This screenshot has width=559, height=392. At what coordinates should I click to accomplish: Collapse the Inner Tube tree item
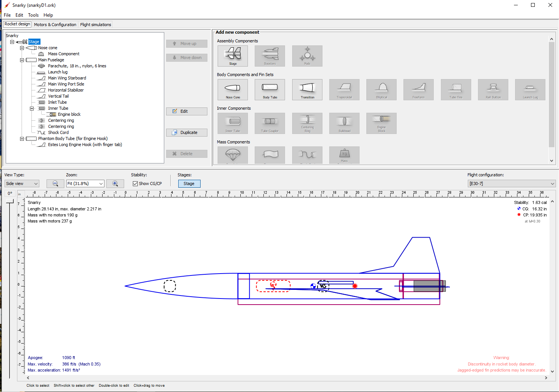pos(32,108)
